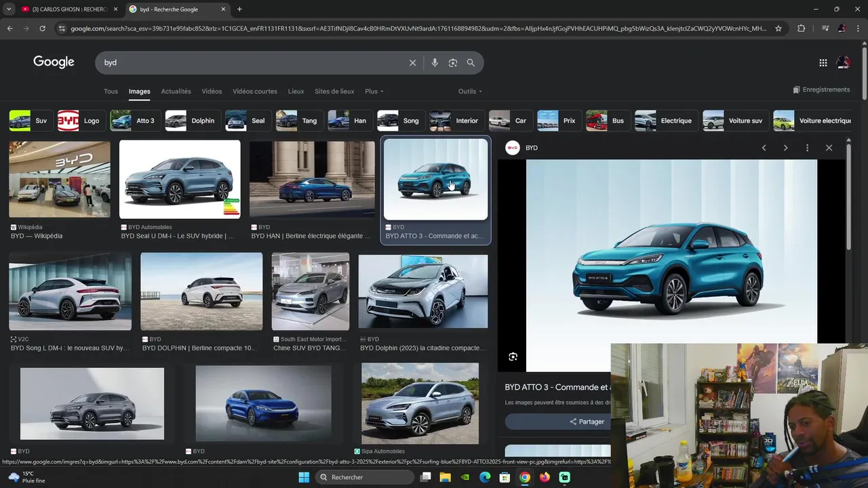Launch Firefox from the taskbar
The height and width of the screenshot is (488, 868).
coord(545,477)
